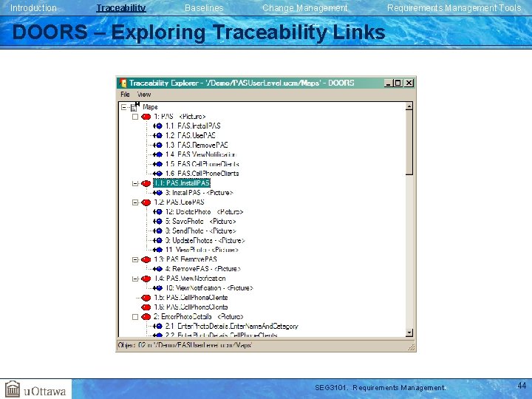Click blue link icon of 3: InstallPAS
This screenshot has width=532, height=399.
(x=158, y=193)
